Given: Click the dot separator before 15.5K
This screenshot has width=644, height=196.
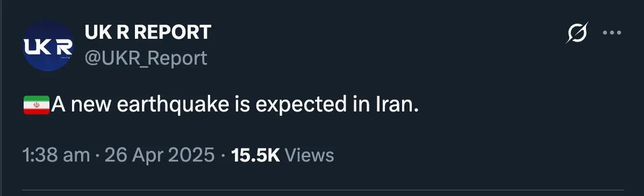Looking at the screenshot, I should [223, 157].
